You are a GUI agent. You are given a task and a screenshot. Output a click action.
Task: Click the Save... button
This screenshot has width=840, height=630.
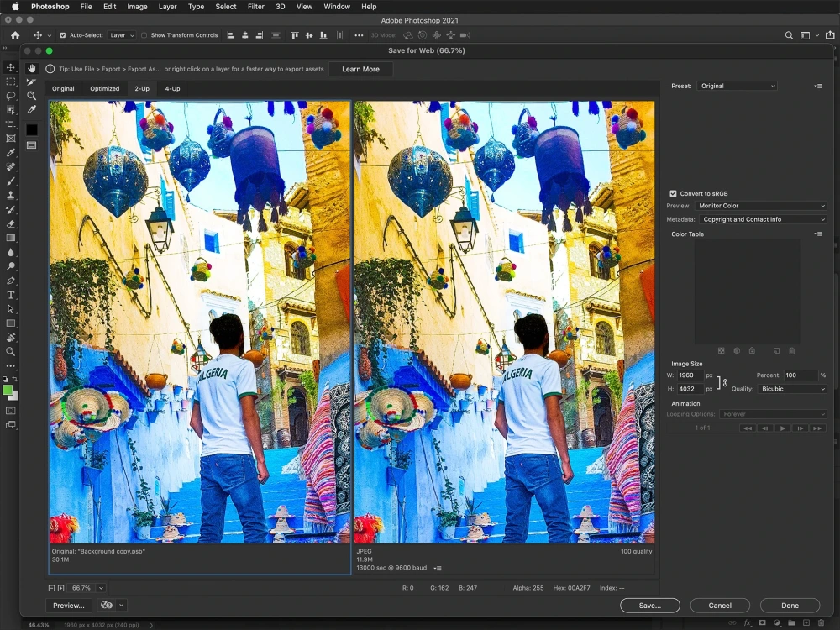coord(650,606)
